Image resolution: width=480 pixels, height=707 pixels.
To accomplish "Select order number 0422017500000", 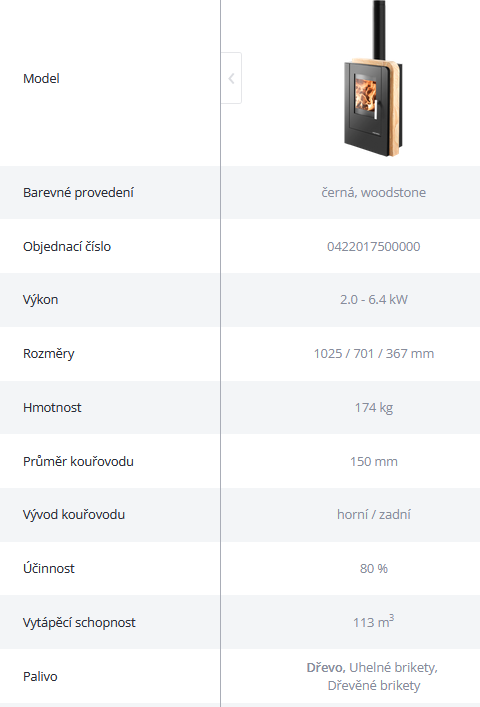I will (x=374, y=247).
